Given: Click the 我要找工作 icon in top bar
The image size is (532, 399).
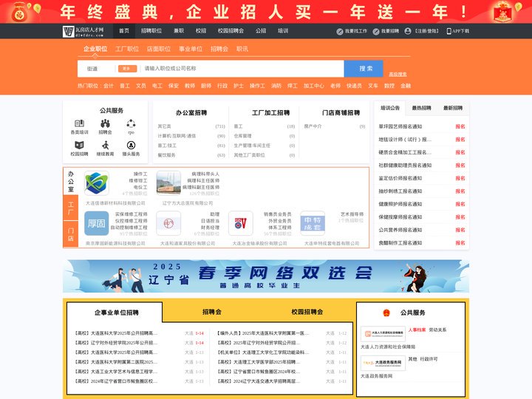Looking at the screenshot, I should tap(340, 31).
